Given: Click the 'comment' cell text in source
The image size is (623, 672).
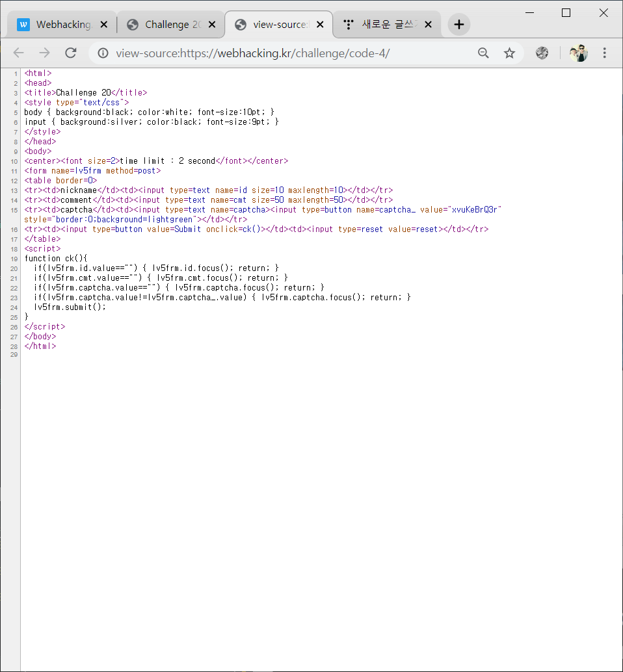Looking at the screenshot, I should (76, 200).
